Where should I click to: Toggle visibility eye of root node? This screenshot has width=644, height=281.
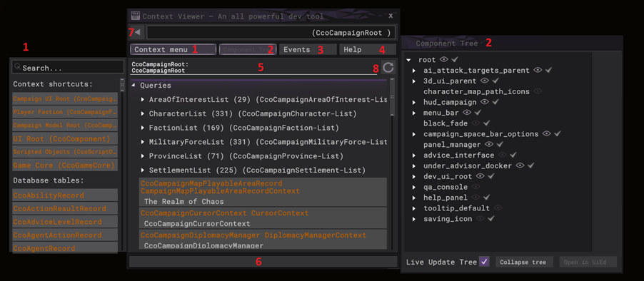coord(443,60)
